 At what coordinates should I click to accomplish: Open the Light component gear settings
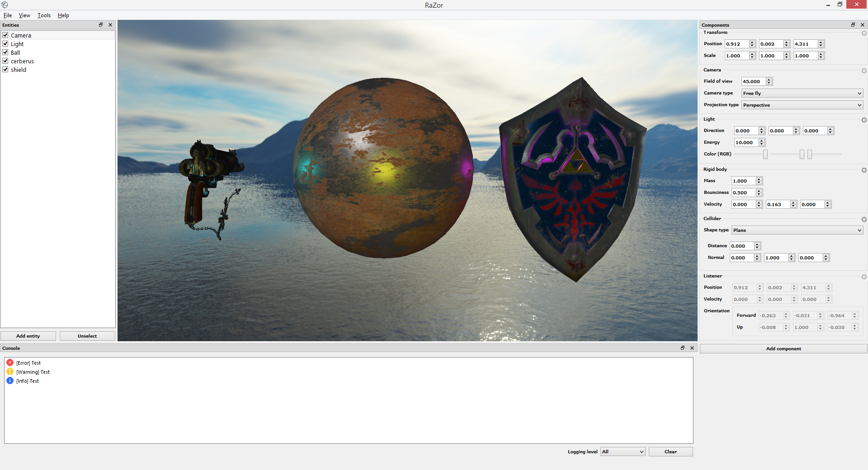(x=864, y=120)
